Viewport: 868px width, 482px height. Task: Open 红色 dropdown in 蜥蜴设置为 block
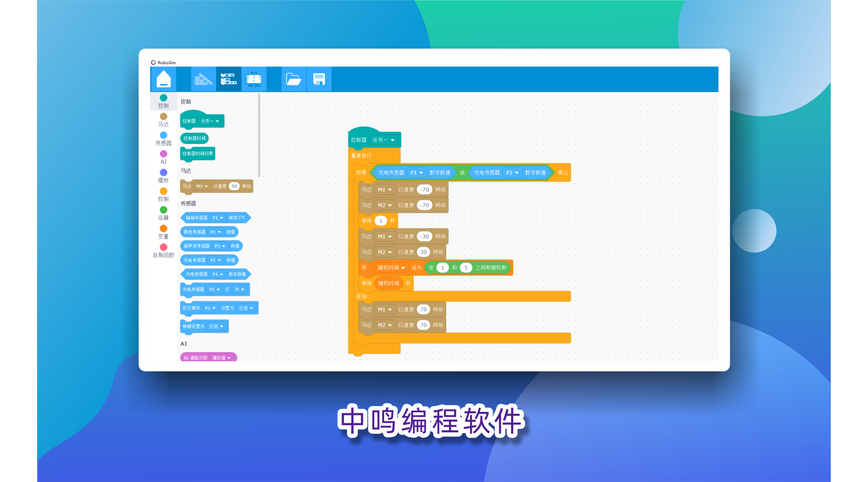point(216,326)
